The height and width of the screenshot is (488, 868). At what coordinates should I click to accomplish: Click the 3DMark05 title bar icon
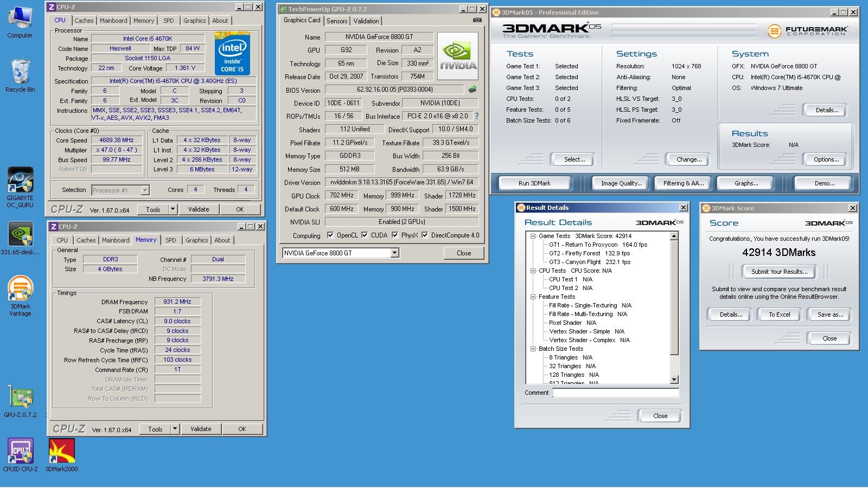pyautogui.click(x=496, y=12)
